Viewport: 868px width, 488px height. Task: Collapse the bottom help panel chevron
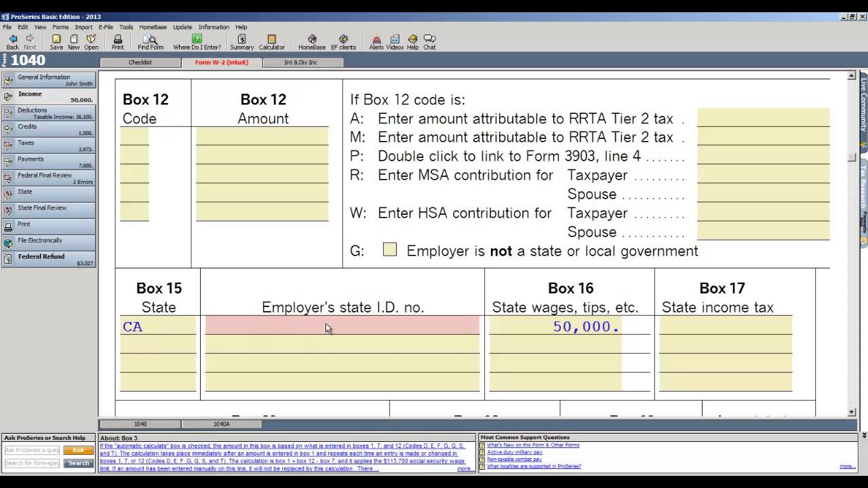point(863,435)
